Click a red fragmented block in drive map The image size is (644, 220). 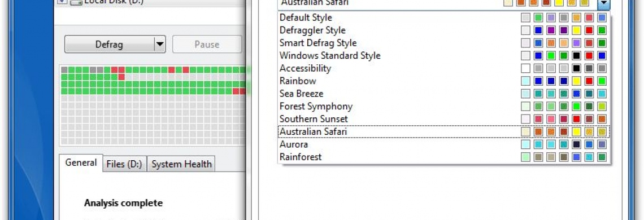click(114, 70)
